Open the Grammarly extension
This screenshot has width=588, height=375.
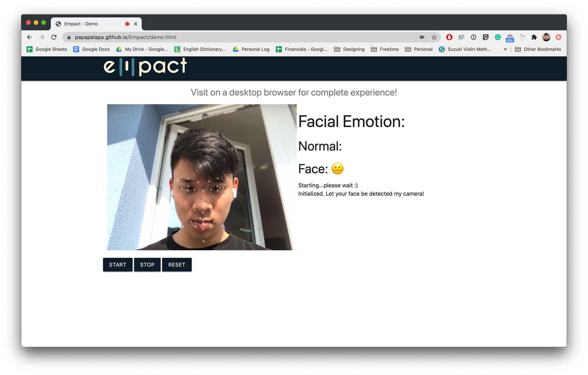[498, 37]
